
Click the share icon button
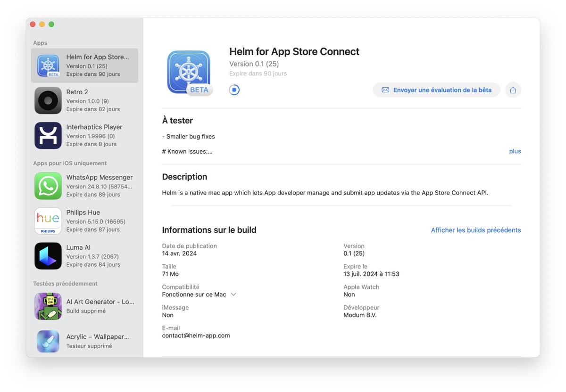click(513, 90)
